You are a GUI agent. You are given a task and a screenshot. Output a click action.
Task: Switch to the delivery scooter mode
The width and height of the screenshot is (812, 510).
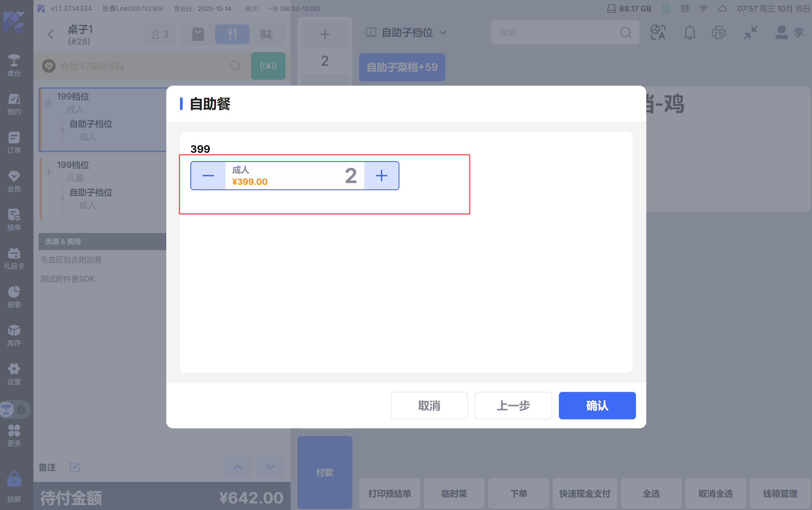(x=266, y=34)
